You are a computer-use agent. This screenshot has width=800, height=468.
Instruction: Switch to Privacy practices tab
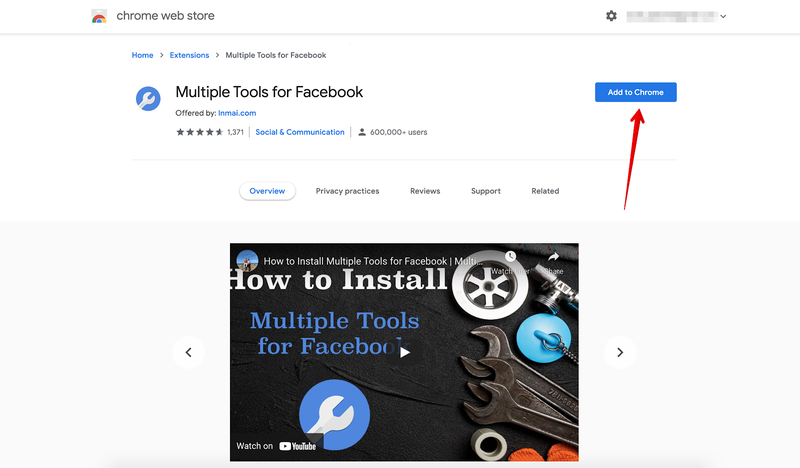(347, 191)
